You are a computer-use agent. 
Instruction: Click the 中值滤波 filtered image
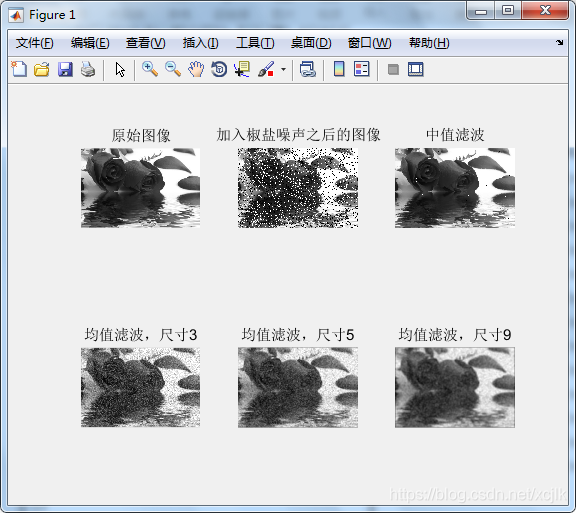click(455, 188)
